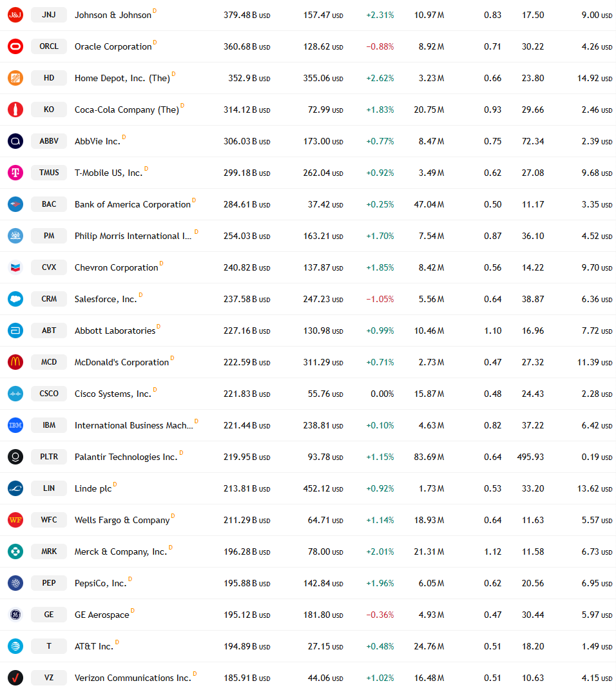
Task: Click the Bank of America logo icon
Action: tap(15, 204)
